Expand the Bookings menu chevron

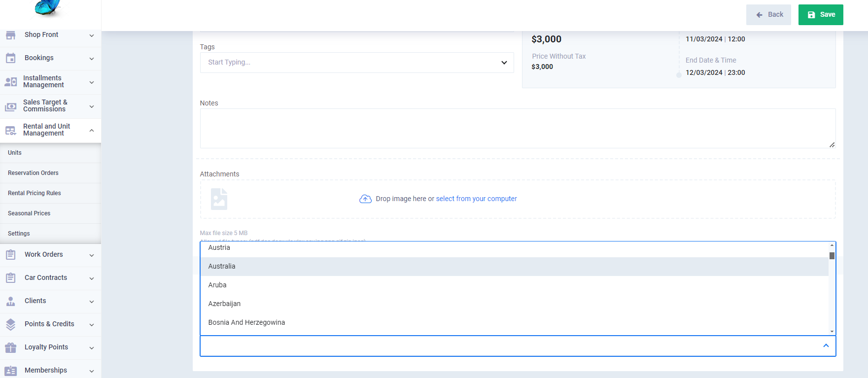(x=92, y=59)
